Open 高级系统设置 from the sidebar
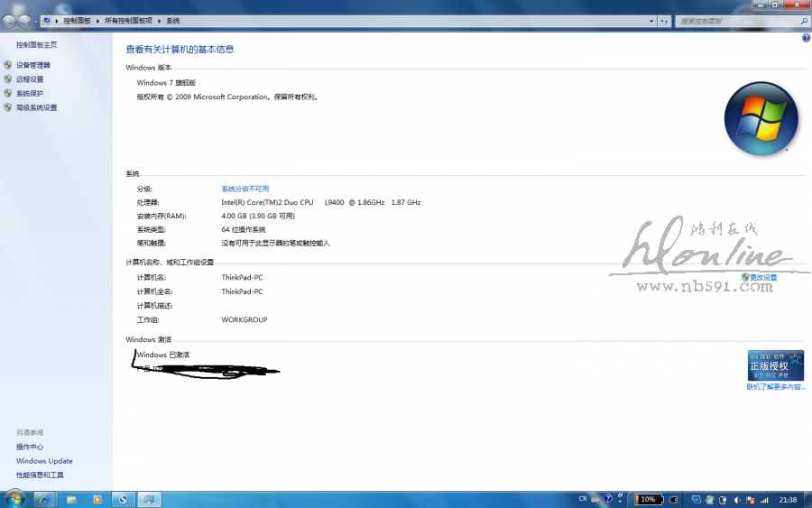The image size is (812, 508). [x=36, y=107]
